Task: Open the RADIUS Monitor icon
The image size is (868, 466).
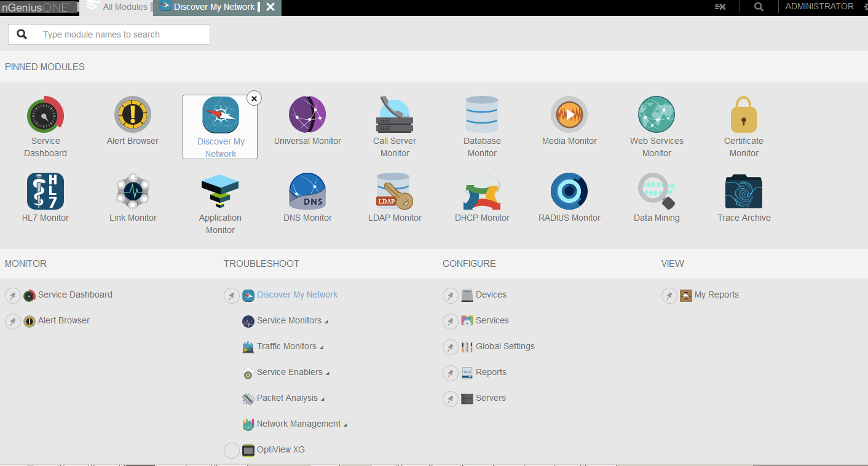Action: click(569, 192)
